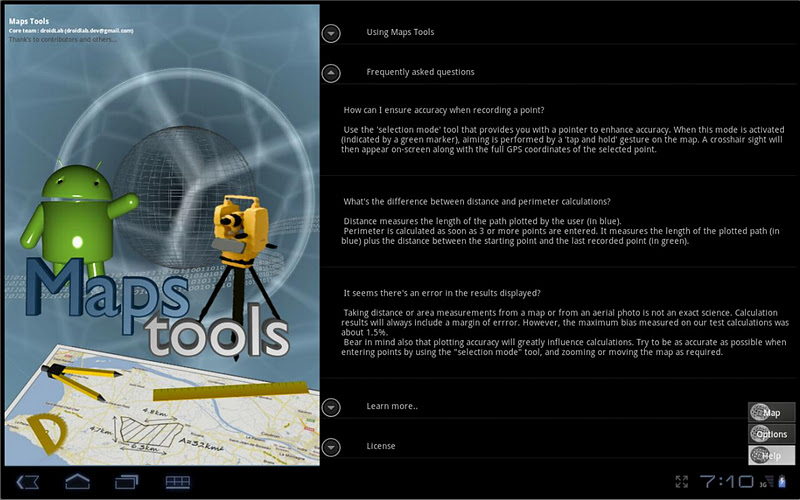Tap the answer explaining perimeter calculation
The image size is (800, 500).
560,231
